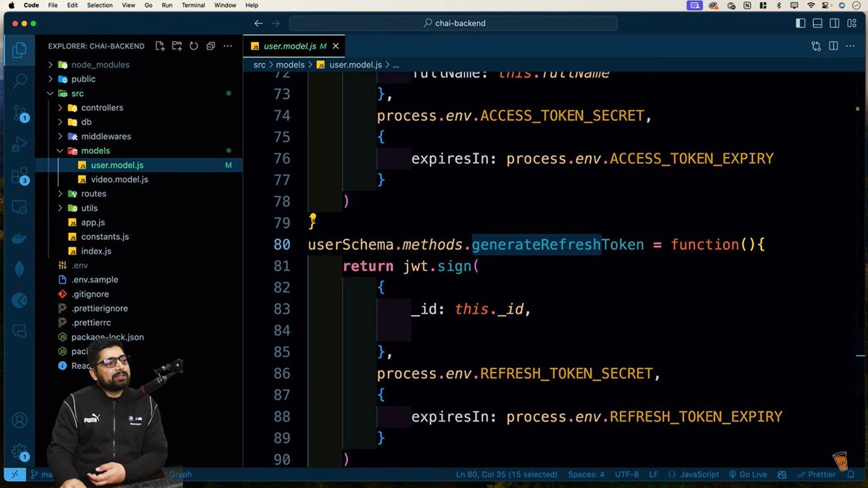The height and width of the screenshot is (488, 868).
Task: Change end of line sequence LF
Action: coord(654,474)
